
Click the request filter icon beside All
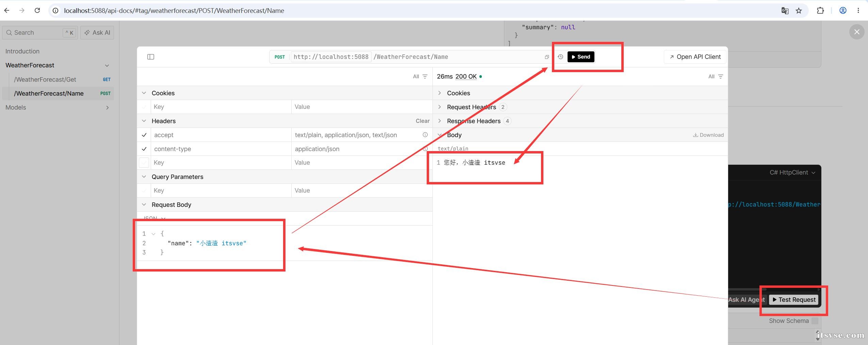tap(425, 77)
